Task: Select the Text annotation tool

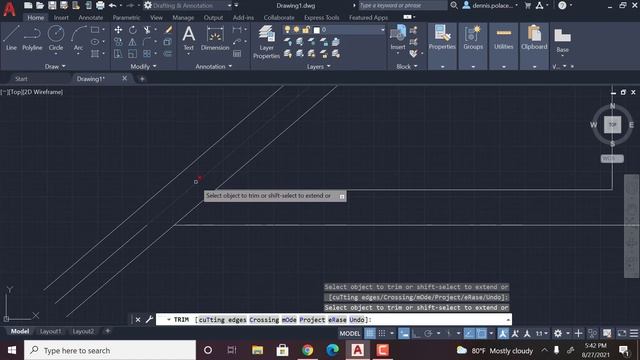Action: [189, 38]
